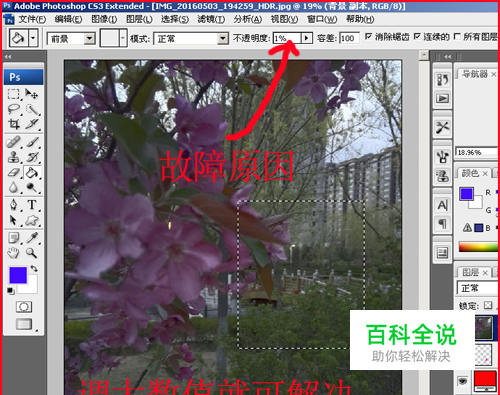Select the Paint Bucket tool in toolbox

tap(32, 173)
